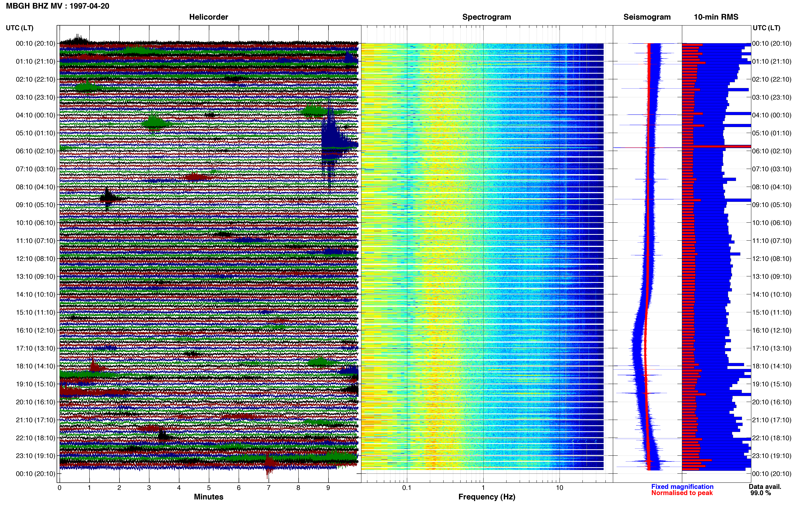Click the left '08:10 (04:10)' time label
Image resolution: width=812 pixels, height=508 pixels.
[36, 187]
